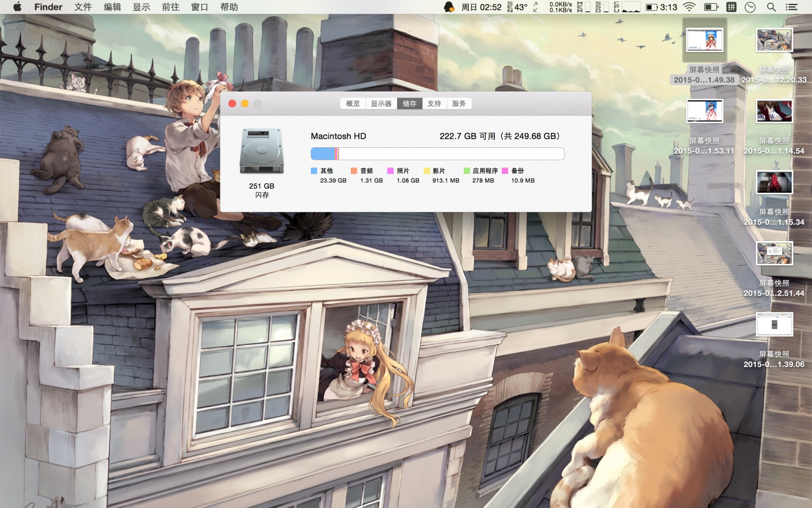
Task: Open Spotlight search magnifier
Action: (x=771, y=7)
